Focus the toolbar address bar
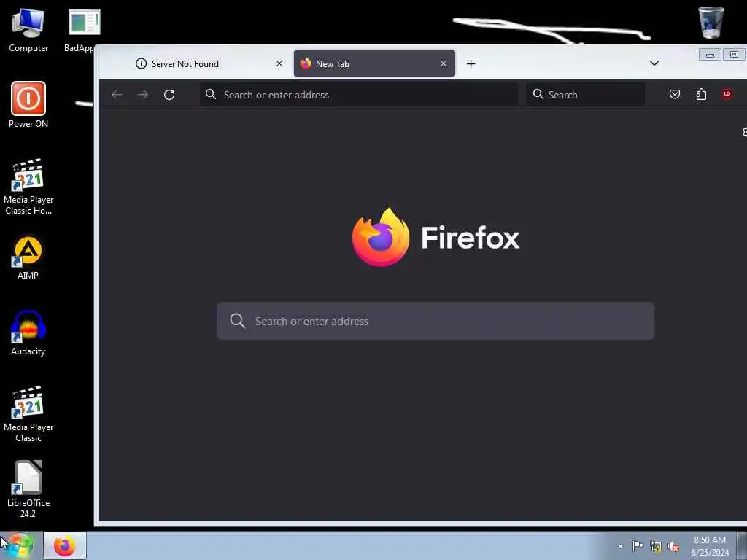Screen dimensions: 747x560 tap(359, 95)
